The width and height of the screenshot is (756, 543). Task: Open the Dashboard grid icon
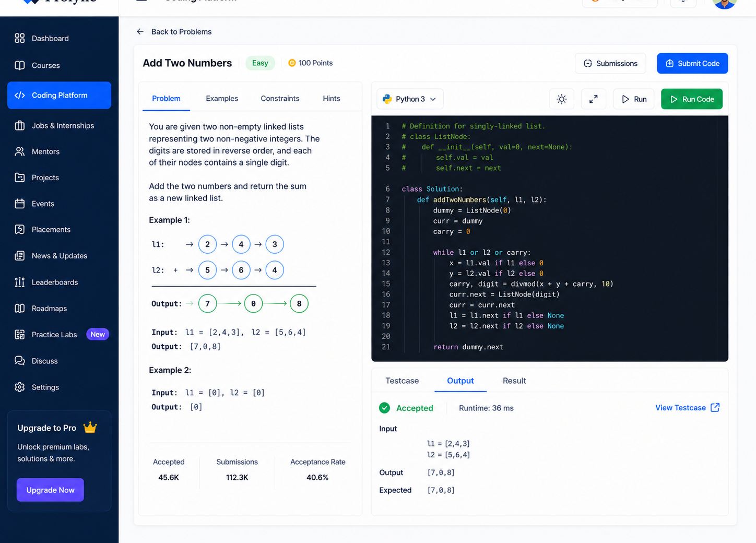click(20, 38)
